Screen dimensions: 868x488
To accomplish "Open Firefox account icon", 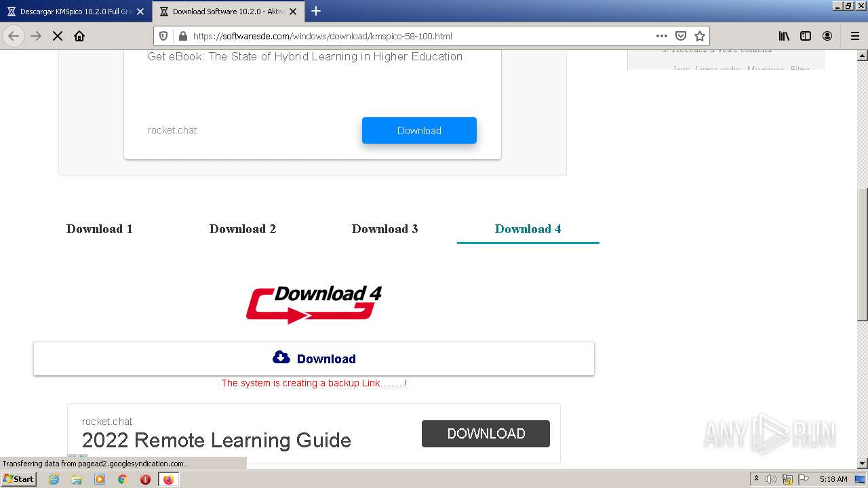I will click(x=827, y=36).
